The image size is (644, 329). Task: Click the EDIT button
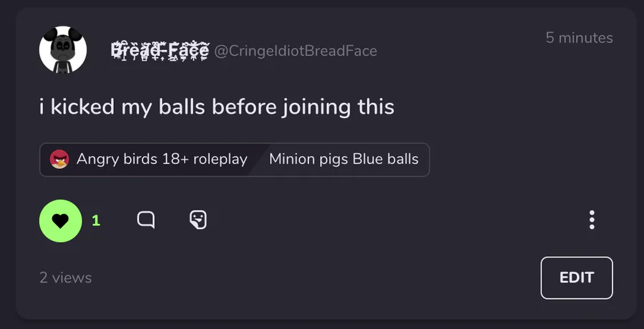click(x=577, y=278)
